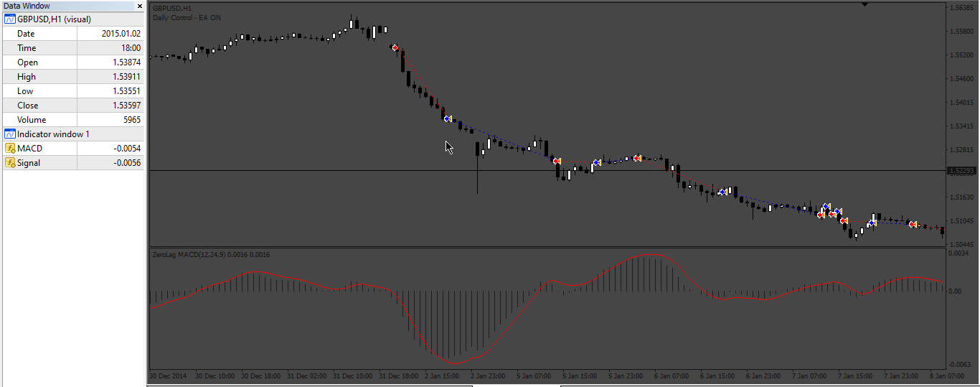Click the 2 Jan 23:00 time axis label
Screen dimensions: 980x387
pos(489,376)
